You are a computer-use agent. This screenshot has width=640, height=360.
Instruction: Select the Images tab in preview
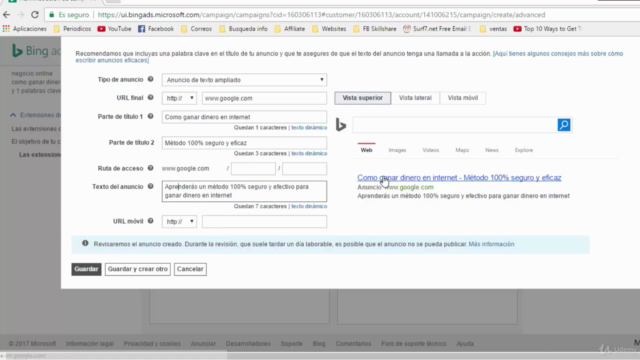[x=397, y=150]
